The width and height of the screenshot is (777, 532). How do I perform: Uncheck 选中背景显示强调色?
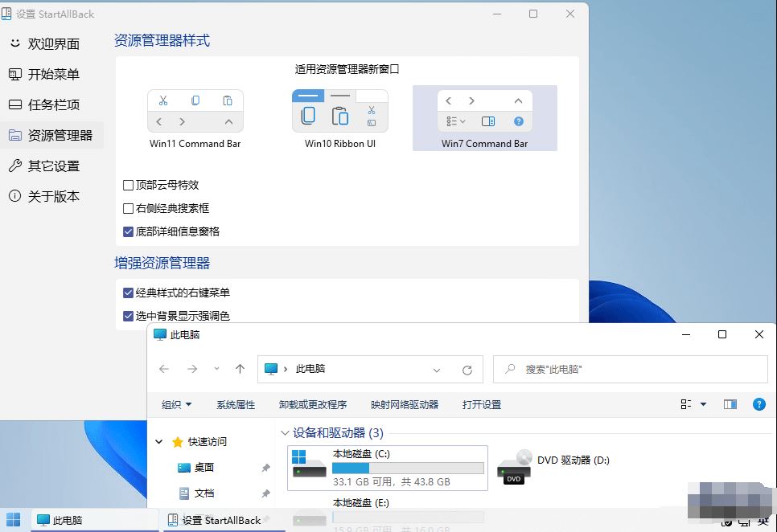coord(129,316)
